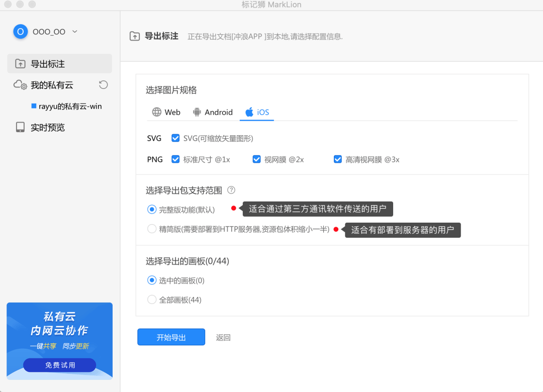Click the 返回 link

coord(223,337)
